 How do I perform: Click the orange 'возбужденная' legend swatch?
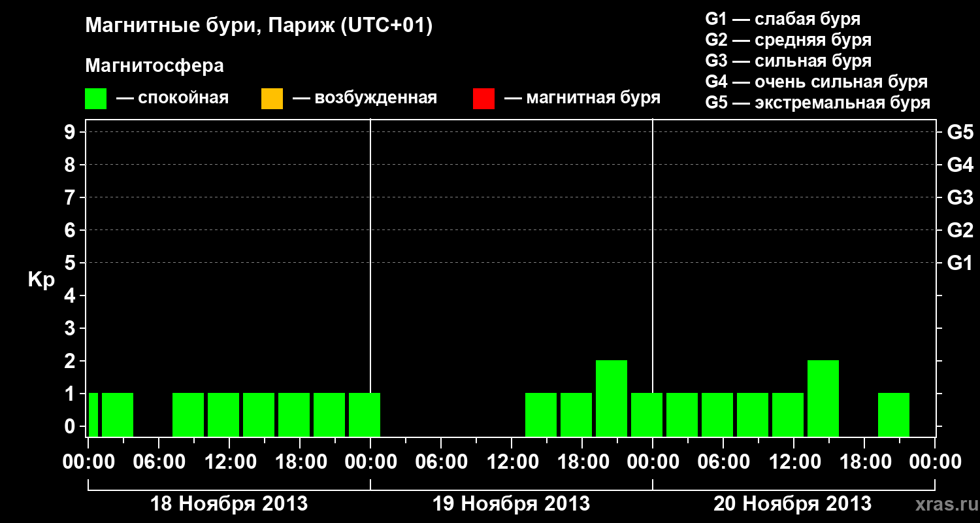coord(272,99)
